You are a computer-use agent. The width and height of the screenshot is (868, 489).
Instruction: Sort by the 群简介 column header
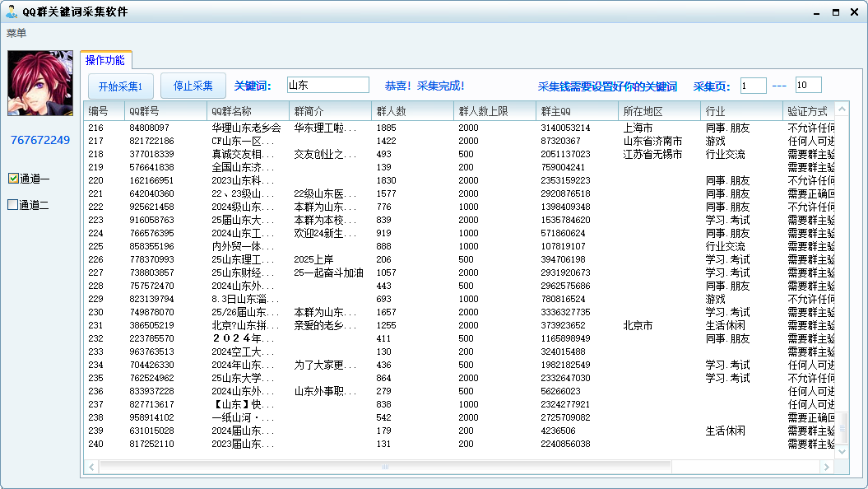(331, 111)
